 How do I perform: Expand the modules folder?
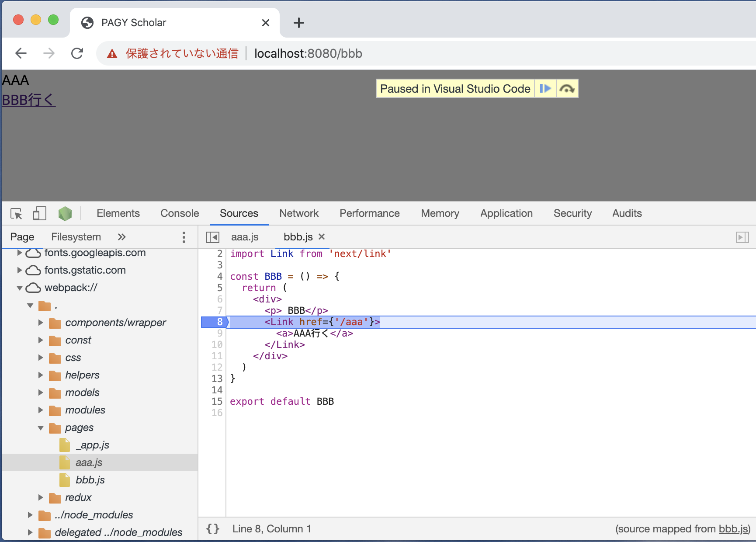[x=41, y=410]
